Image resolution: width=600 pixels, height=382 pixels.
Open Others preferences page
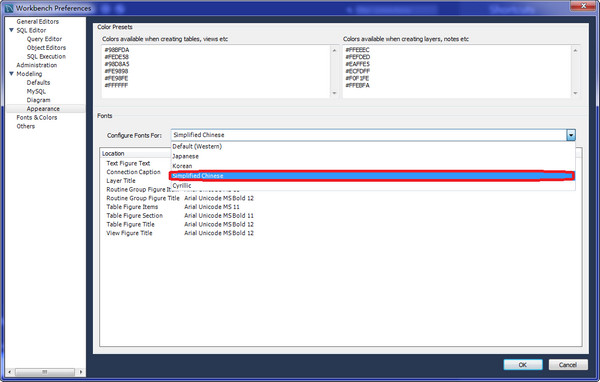tap(26, 126)
